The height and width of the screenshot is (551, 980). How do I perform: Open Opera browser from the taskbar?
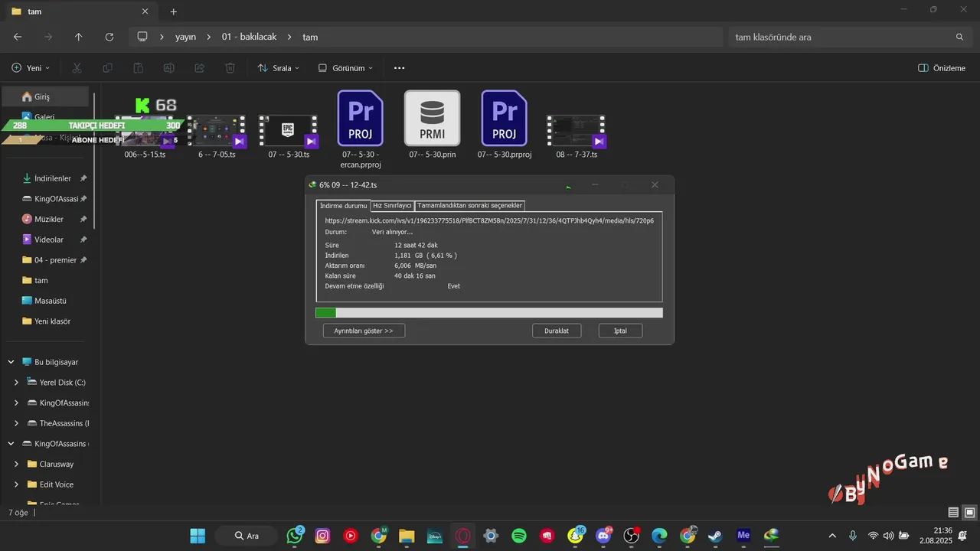[x=462, y=536]
